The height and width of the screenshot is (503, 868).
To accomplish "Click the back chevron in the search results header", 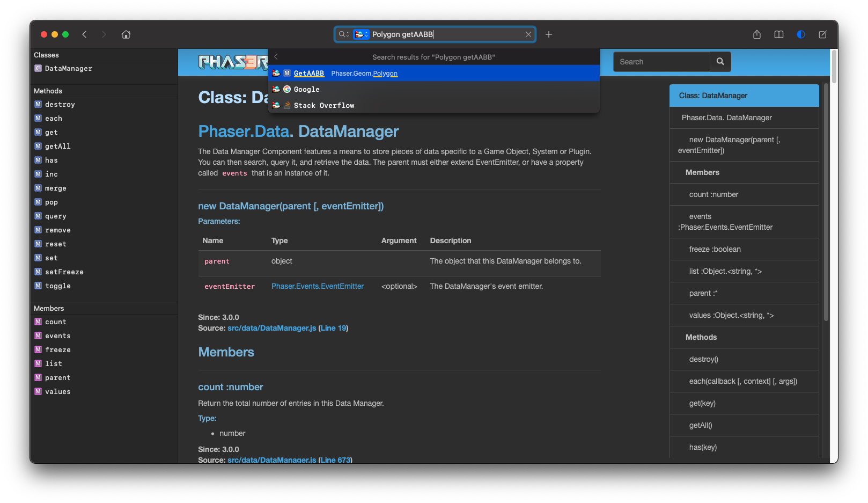I will tap(276, 56).
